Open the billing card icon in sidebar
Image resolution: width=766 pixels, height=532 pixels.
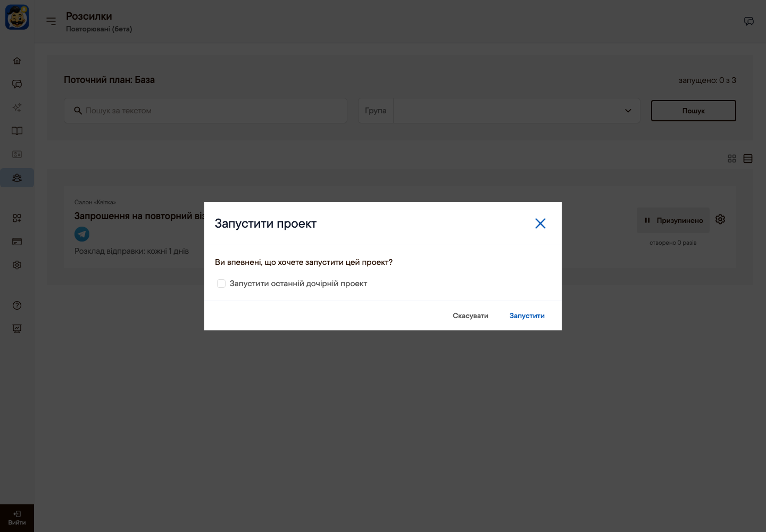[17, 242]
